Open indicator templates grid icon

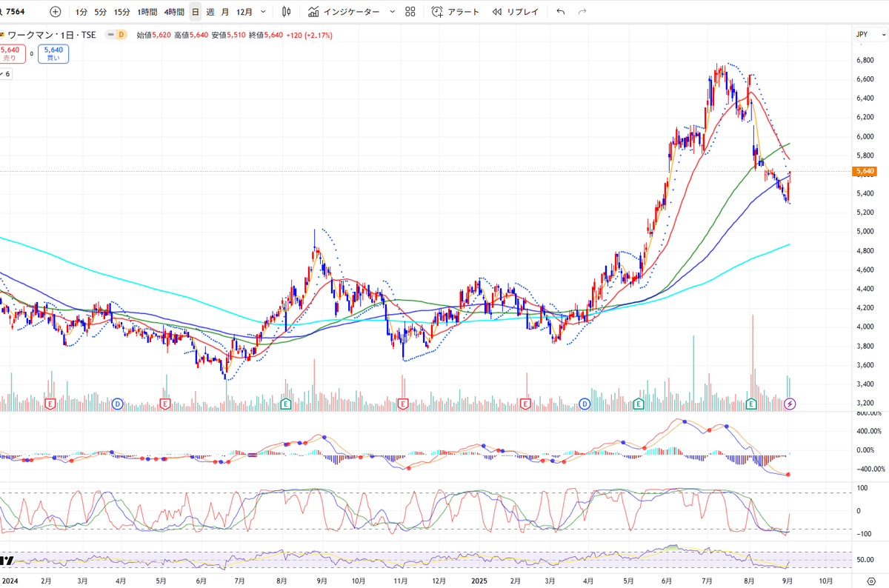pos(410,12)
